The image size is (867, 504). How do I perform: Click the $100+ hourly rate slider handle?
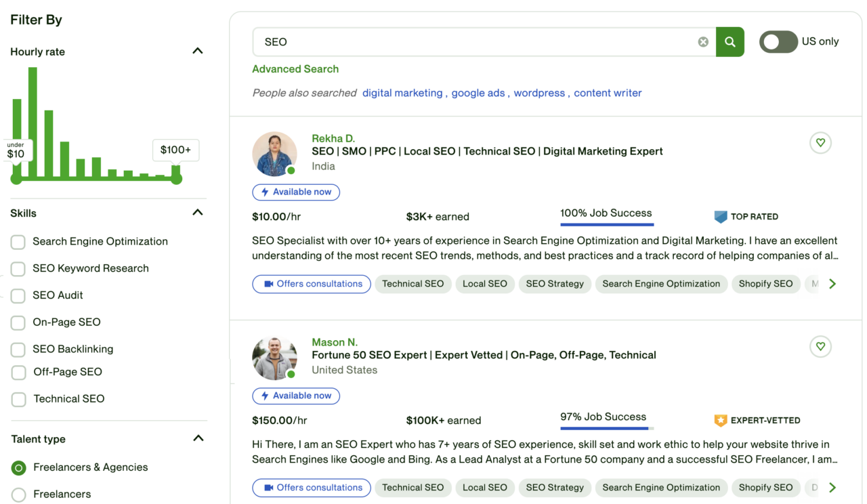point(177,179)
